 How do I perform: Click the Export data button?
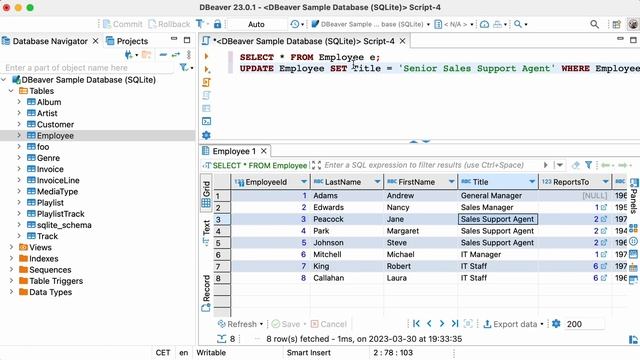coord(510,324)
